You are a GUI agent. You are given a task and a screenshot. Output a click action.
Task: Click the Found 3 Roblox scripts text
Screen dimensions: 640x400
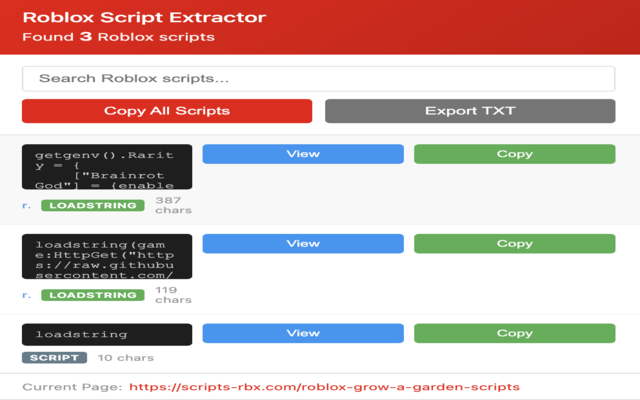[x=118, y=37]
